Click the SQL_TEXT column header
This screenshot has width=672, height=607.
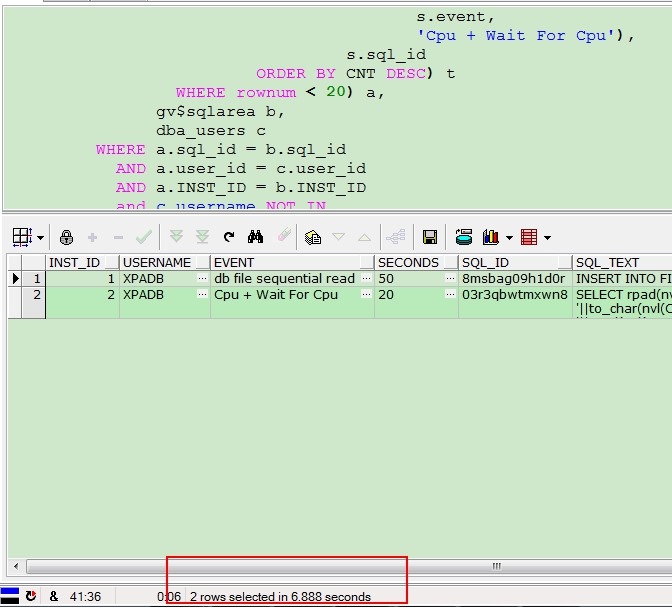[622, 262]
